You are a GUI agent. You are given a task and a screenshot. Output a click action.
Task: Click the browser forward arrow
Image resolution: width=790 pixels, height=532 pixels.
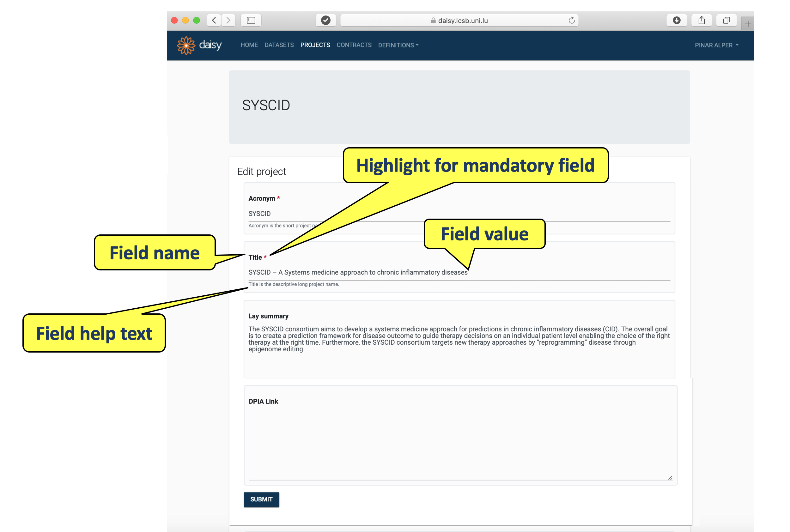pyautogui.click(x=228, y=20)
